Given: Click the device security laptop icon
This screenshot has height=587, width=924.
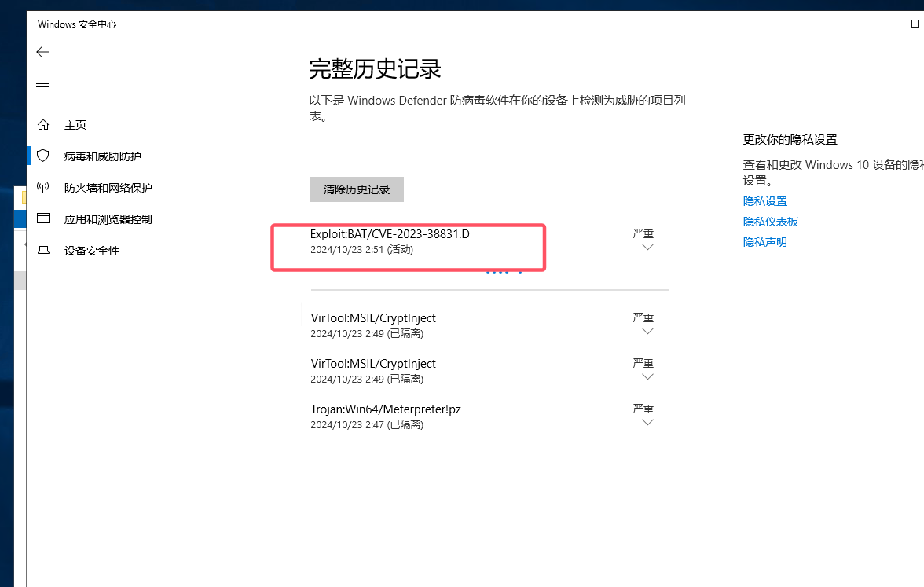Looking at the screenshot, I should pos(43,250).
